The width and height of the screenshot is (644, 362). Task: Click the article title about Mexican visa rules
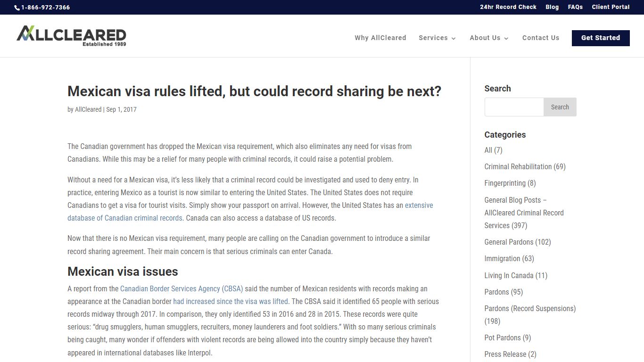point(254,91)
